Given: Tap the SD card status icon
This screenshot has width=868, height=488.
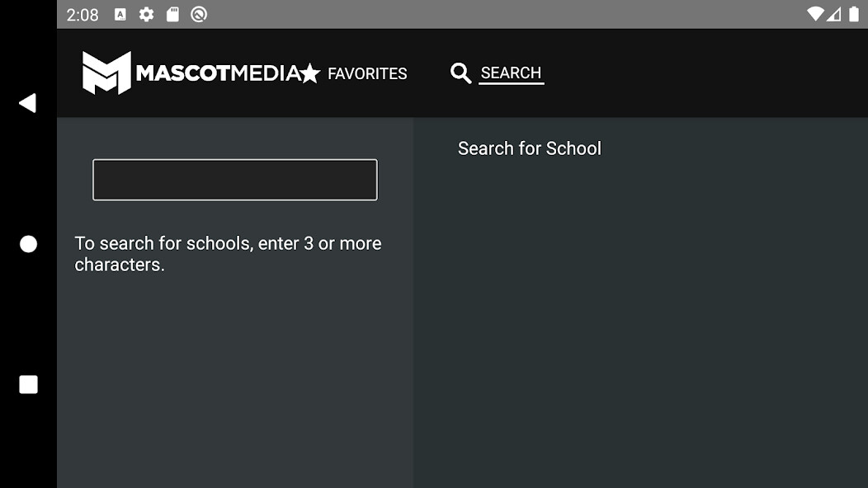Looking at the screenshot, I should pos(172,14).
